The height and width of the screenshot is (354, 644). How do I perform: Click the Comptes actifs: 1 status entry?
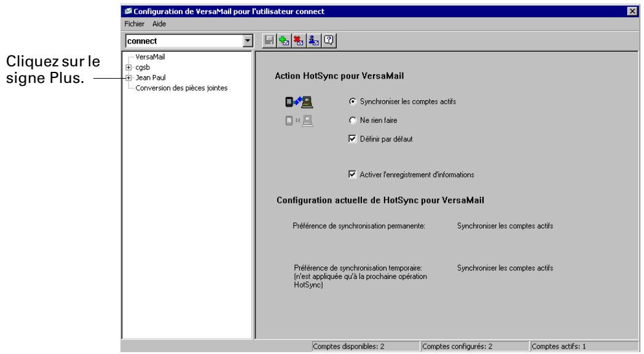pyautogui.click(x=584, y=346)
